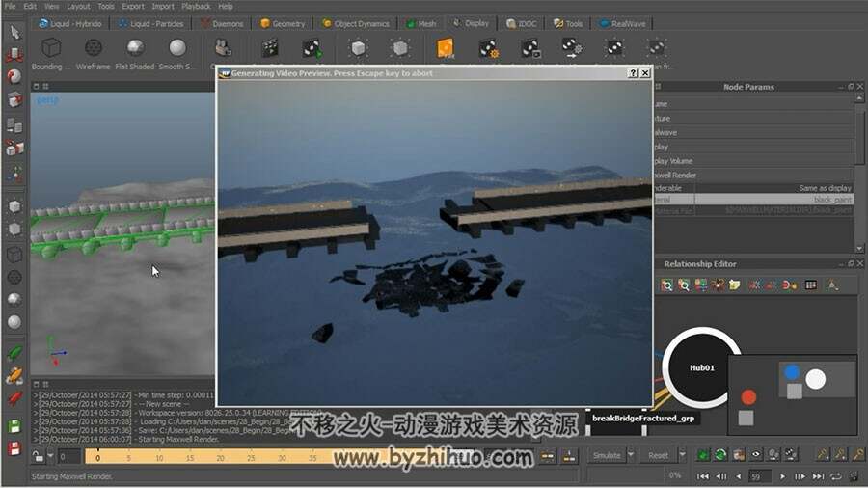Select the breakBridgeFractured_grp node
This screenshot has height=488, width=868.
pos(642,419)
